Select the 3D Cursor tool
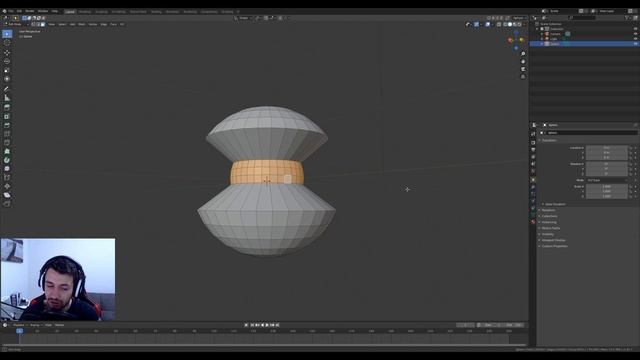This screenshot has width=640, height=360. [x=7, y=42]
